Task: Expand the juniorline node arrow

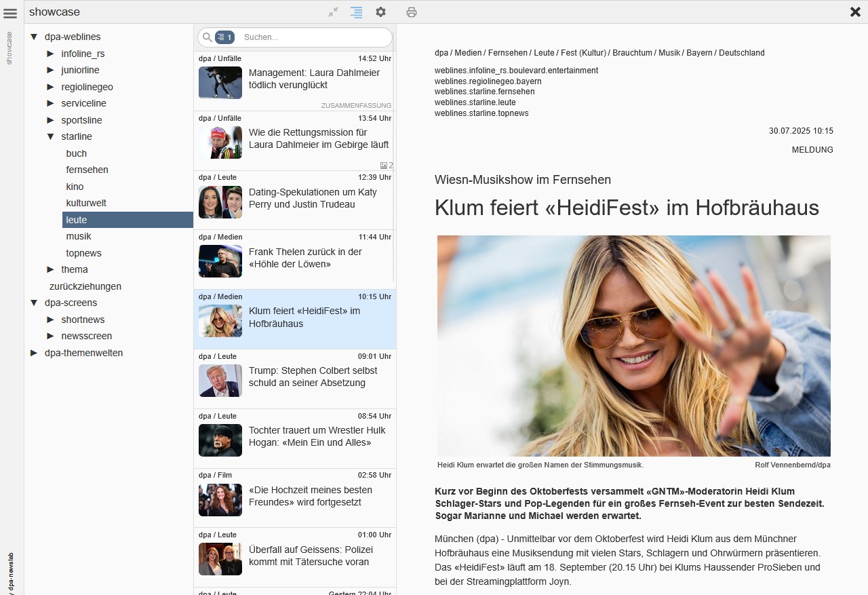Action: point(50,70)
